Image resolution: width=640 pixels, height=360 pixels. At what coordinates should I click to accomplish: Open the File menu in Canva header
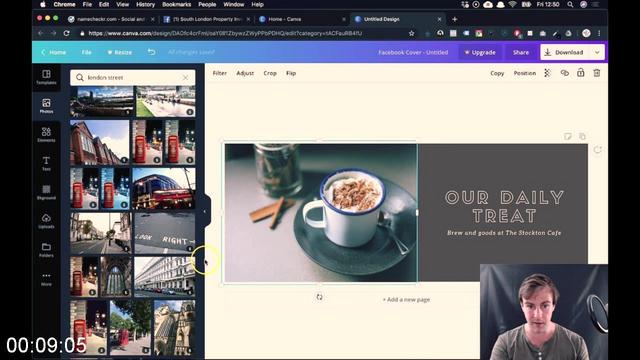(87, 52)
